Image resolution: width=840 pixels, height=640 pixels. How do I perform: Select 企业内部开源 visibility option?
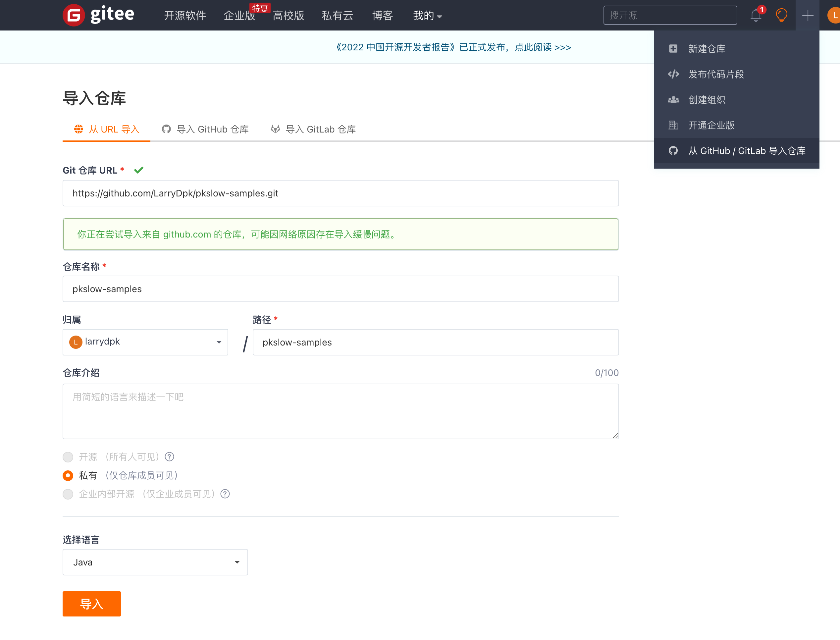pos(68,494)
